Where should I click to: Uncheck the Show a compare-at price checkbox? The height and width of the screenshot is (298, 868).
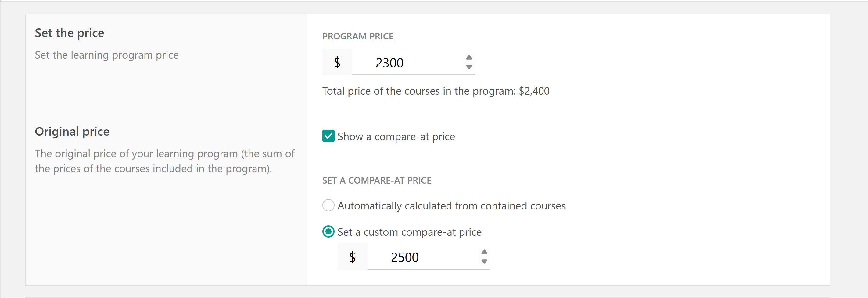pos(328,136)
